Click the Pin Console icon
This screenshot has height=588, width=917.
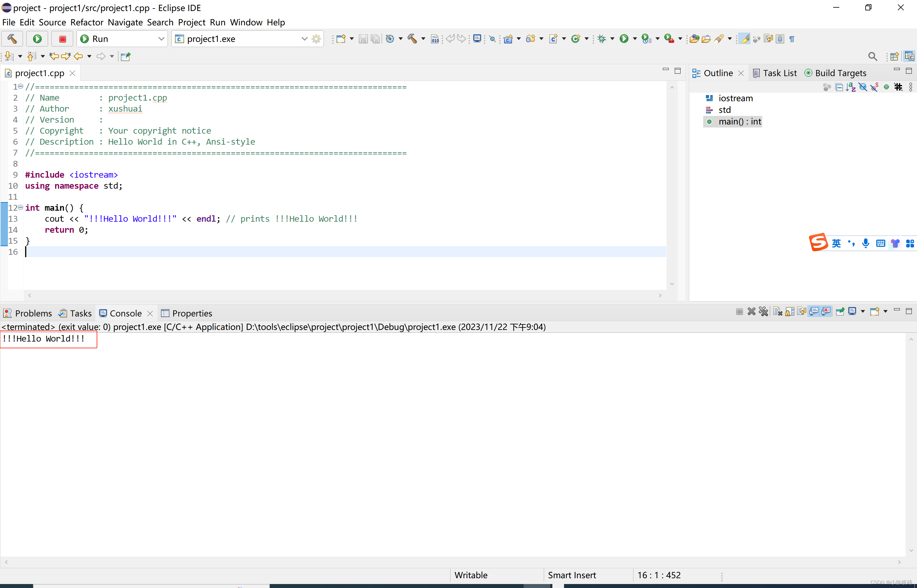pos(840,312)
